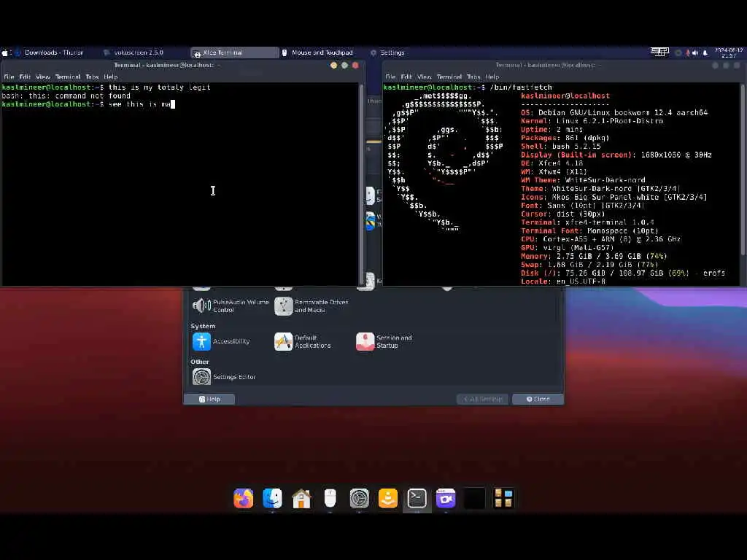Open the black thumbnail in the dock
Image resolution: width=747 pixels, height=560 pixels.
click(474, 498)
